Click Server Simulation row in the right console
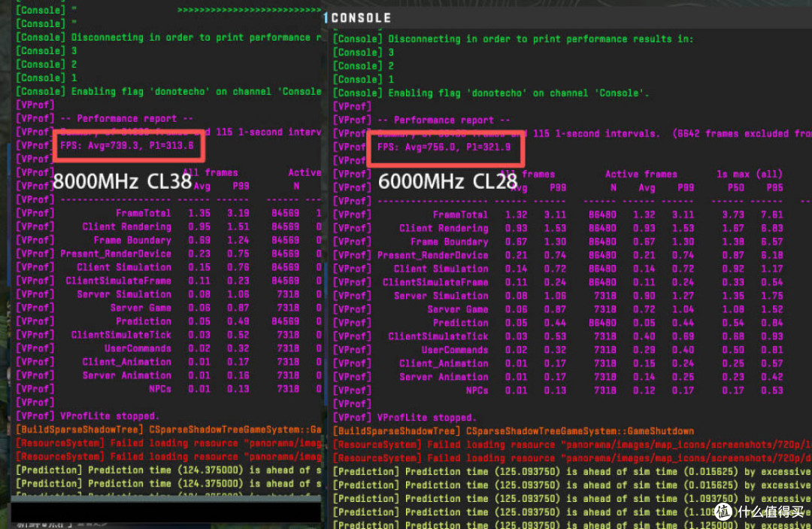Screen dimensions: 812x529 tap(558, 295)
